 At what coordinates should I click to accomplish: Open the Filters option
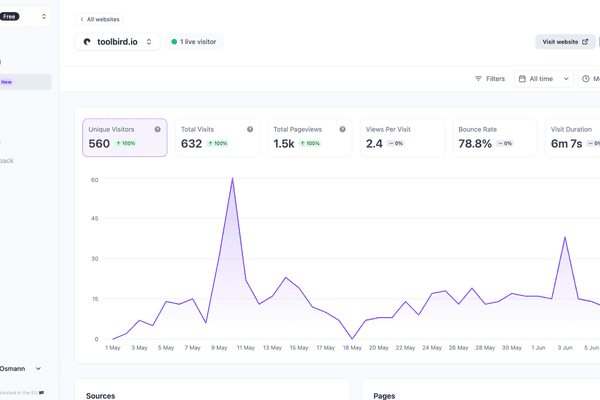click(490, 78)
